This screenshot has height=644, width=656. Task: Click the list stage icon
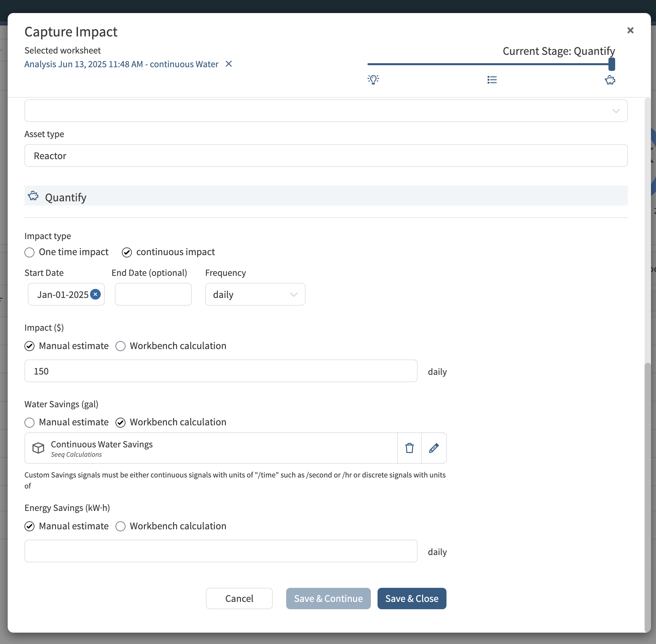(492, 80)
